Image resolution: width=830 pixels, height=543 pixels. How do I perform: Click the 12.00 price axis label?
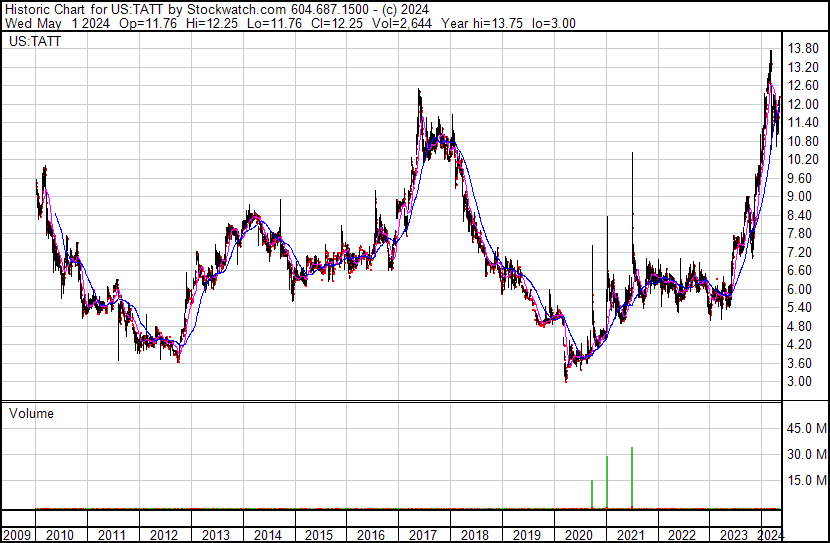803,104
